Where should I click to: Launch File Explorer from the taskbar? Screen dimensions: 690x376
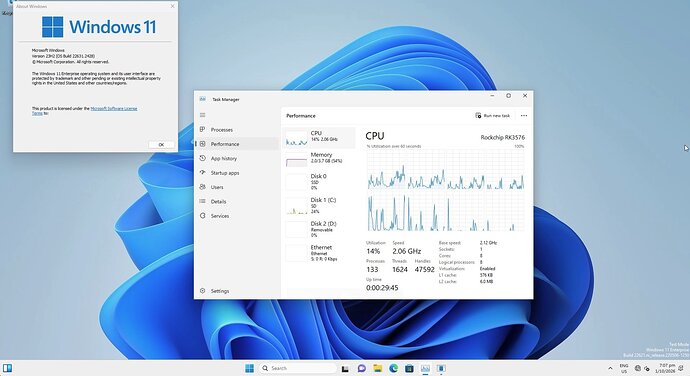(x=378, y=368)
